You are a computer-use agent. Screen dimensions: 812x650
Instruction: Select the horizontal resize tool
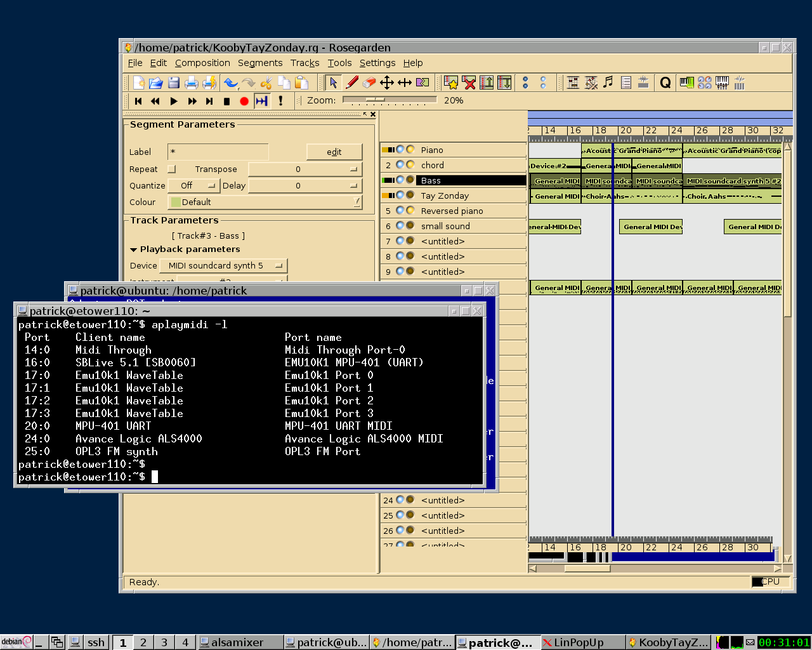click(x=405, y=83)
